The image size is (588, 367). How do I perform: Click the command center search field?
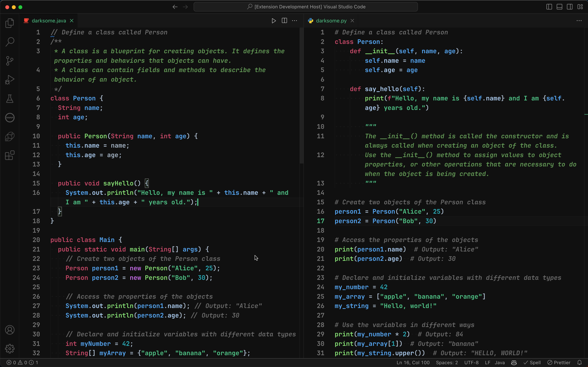click(306, 7)
